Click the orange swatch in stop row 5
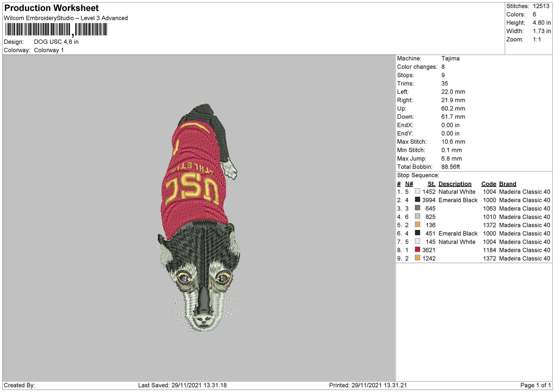Screen dimensions: 555x392 (x=417, y=225)
